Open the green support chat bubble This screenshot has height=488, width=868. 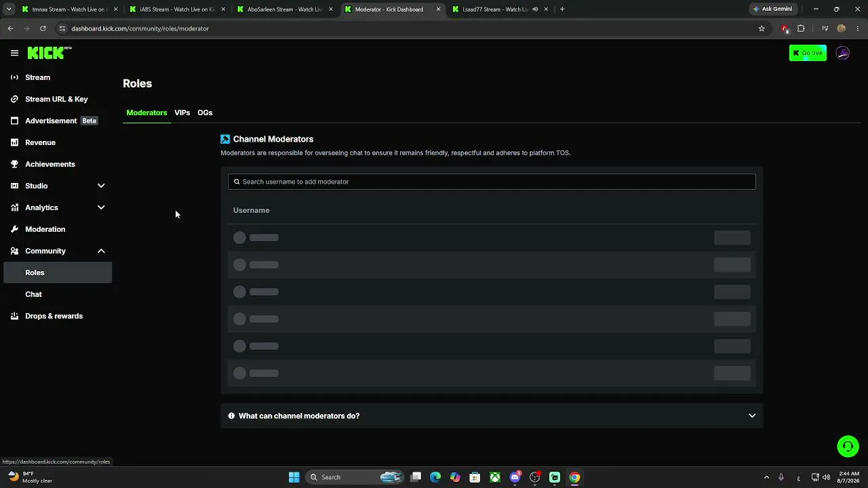tap(848, 446)
